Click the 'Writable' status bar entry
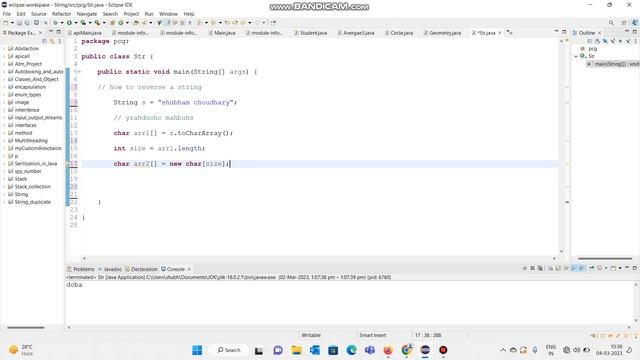This screenshot has width=640, height=360. [x=311, y=335]
